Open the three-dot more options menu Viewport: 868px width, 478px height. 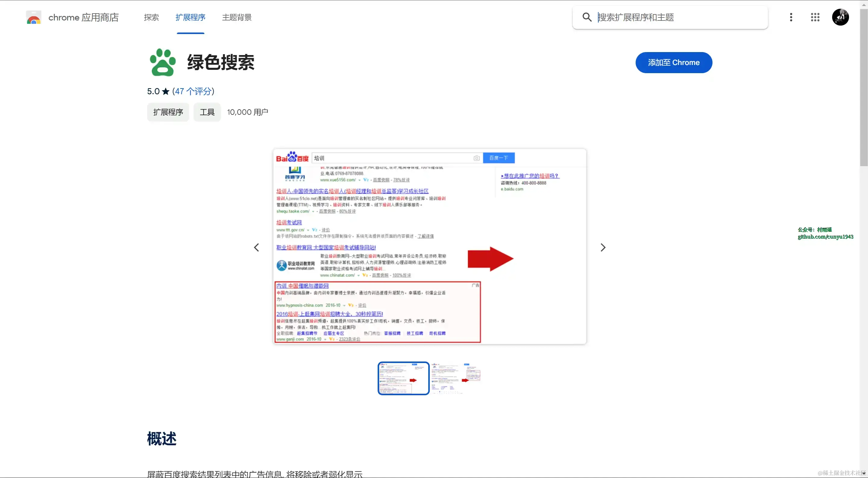791,17
